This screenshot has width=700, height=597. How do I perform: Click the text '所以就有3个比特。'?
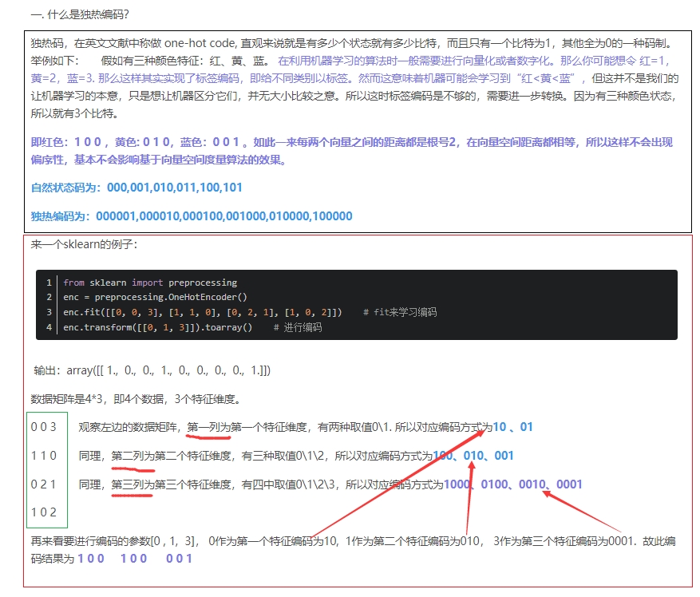point(74,114)
